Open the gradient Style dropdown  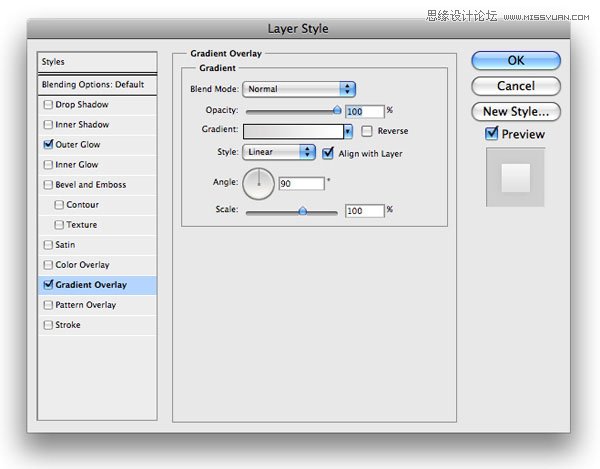click(x=279, y=153)
